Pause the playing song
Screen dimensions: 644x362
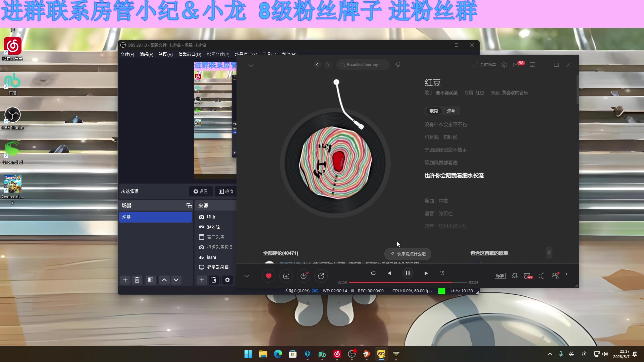click(x=408, y=273)
